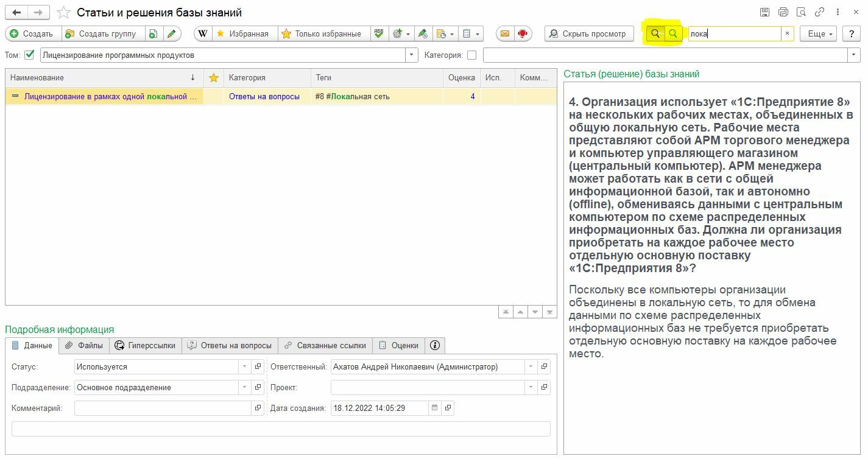
Task: Click the copy-document icon next to Создать группу
Action: tap(153, 33)
